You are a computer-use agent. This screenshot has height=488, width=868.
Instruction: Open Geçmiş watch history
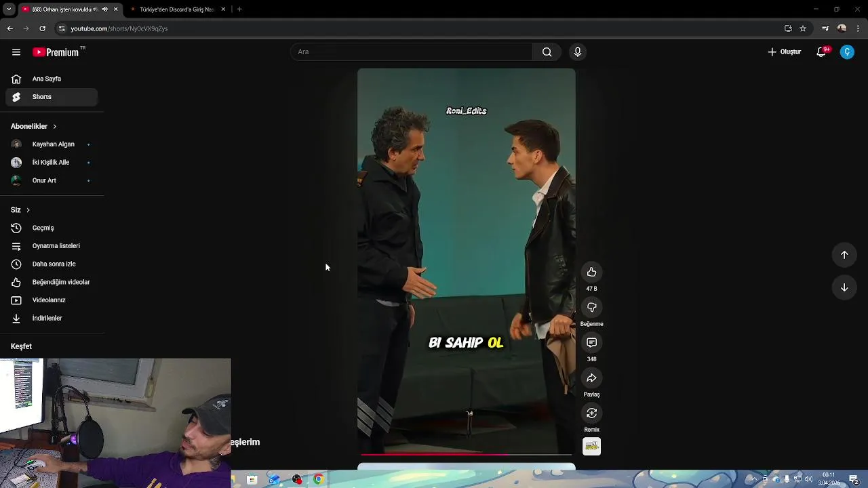click(52, 228)
